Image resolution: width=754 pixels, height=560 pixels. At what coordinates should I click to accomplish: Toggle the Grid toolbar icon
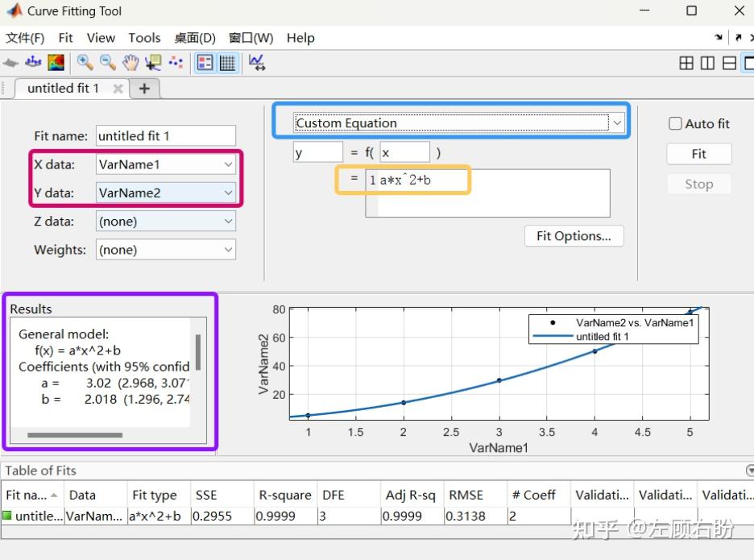[227, 63]
